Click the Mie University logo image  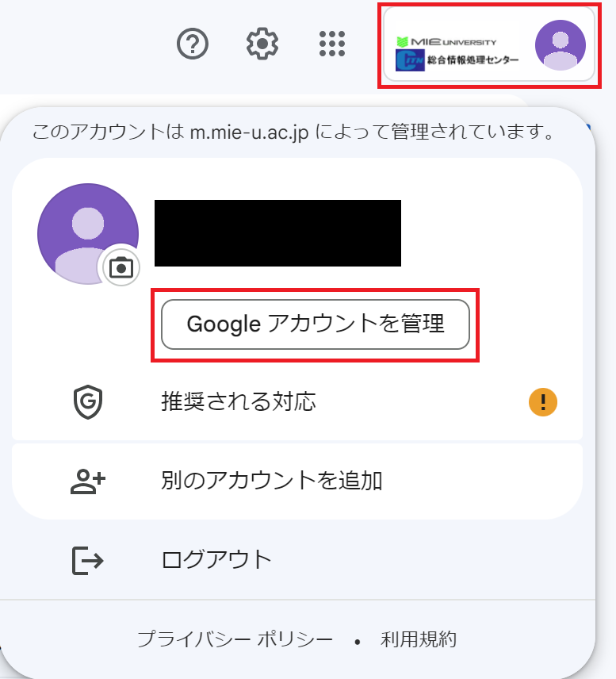coord(457,54)
